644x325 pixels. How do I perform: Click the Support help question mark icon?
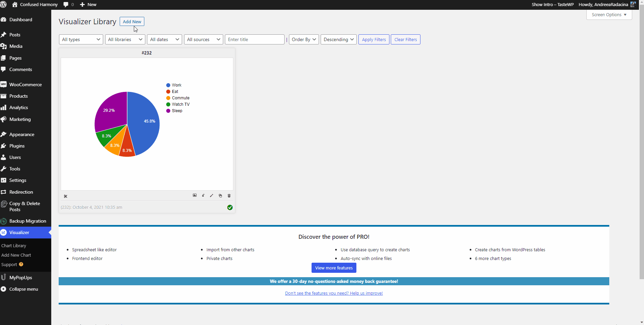(x=21, y=264)
